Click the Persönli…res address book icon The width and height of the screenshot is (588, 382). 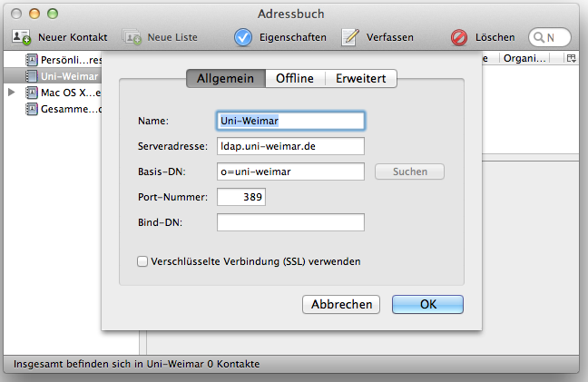pos(32,60)
